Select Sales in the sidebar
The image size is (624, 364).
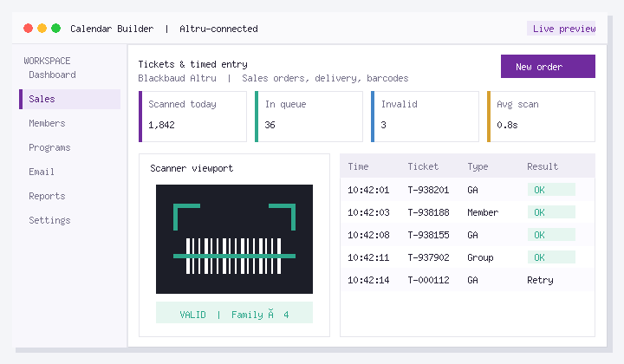click(x=69, y=99)
